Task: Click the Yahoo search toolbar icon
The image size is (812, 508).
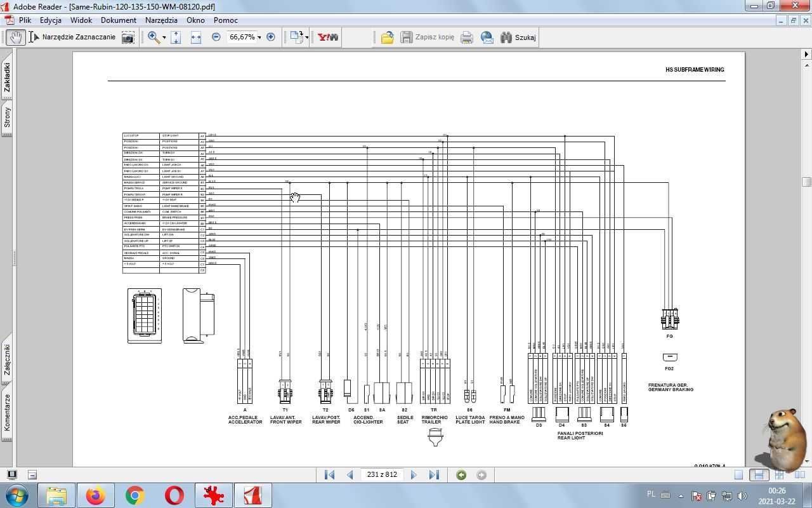Action: click(328, 37)
